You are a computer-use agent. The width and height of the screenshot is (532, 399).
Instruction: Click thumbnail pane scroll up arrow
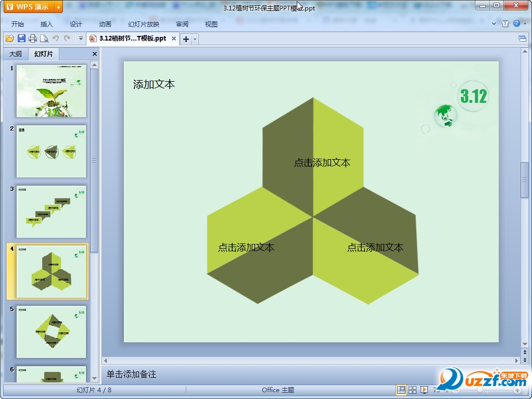tap(95, 65)
